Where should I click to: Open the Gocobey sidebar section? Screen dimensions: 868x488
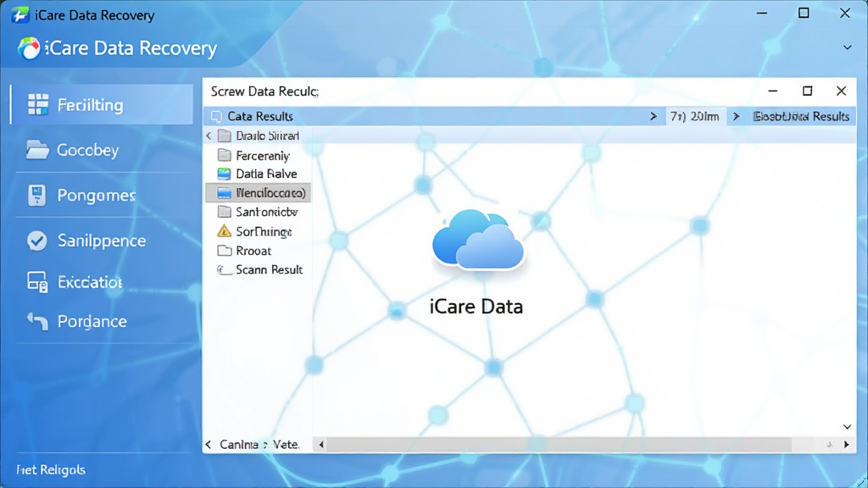coord(102,149)
